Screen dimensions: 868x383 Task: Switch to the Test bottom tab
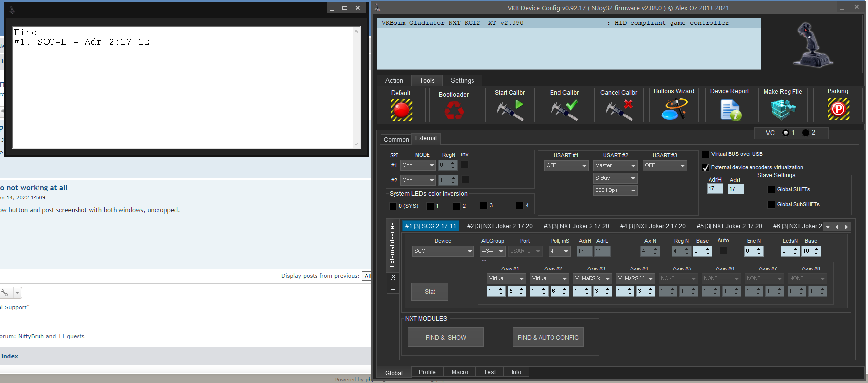(x=490, y=372)
